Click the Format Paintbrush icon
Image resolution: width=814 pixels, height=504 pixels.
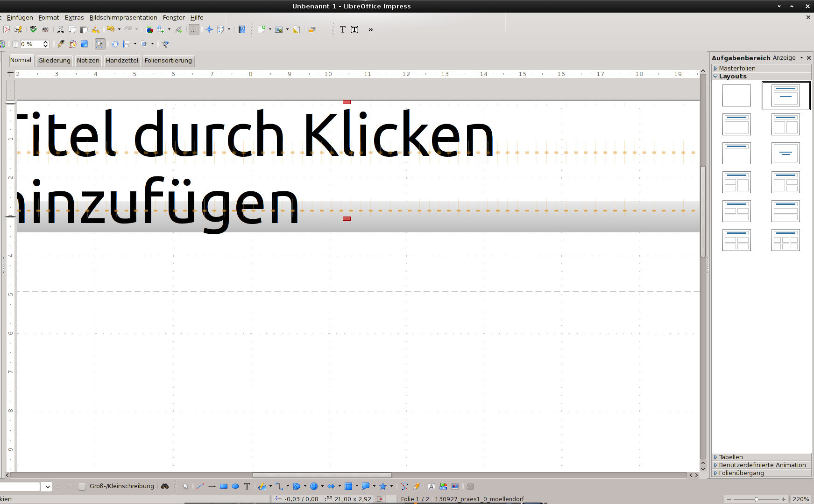click(x=96, y=29)
